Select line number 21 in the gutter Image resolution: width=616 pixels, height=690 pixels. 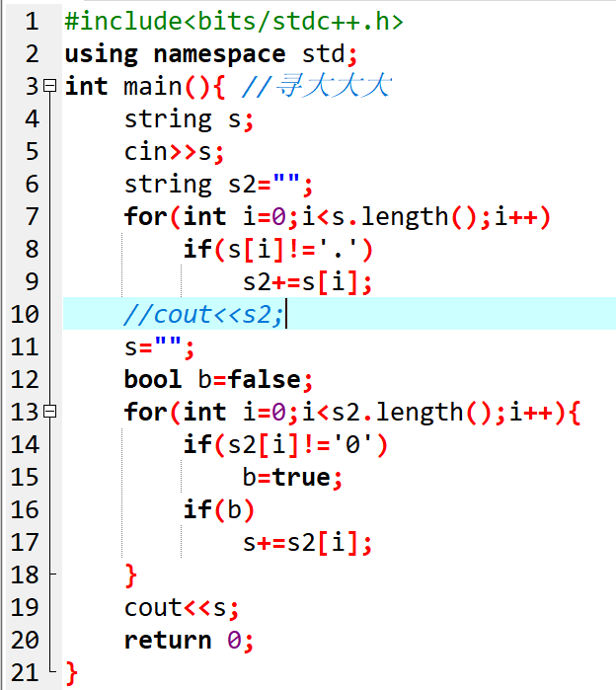click(x=26, y=673)
